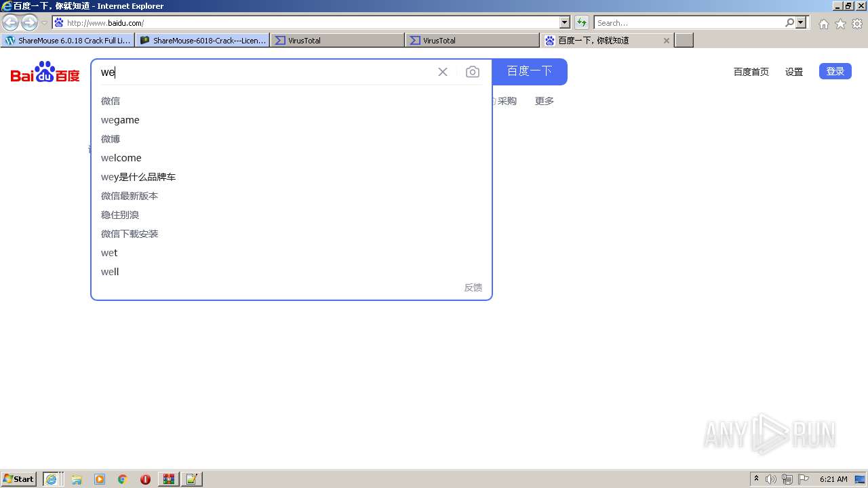Open the notepad taskbar icon

point(191,479)
